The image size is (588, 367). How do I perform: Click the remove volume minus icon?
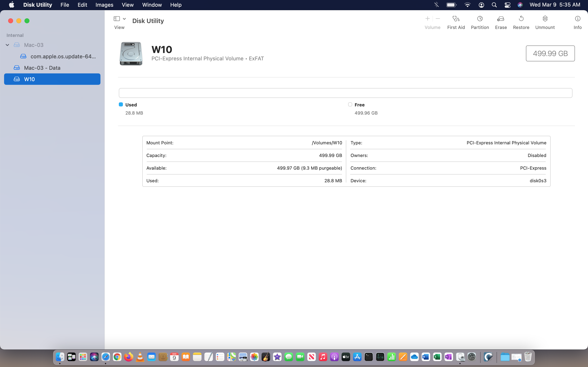pos(438,19)
